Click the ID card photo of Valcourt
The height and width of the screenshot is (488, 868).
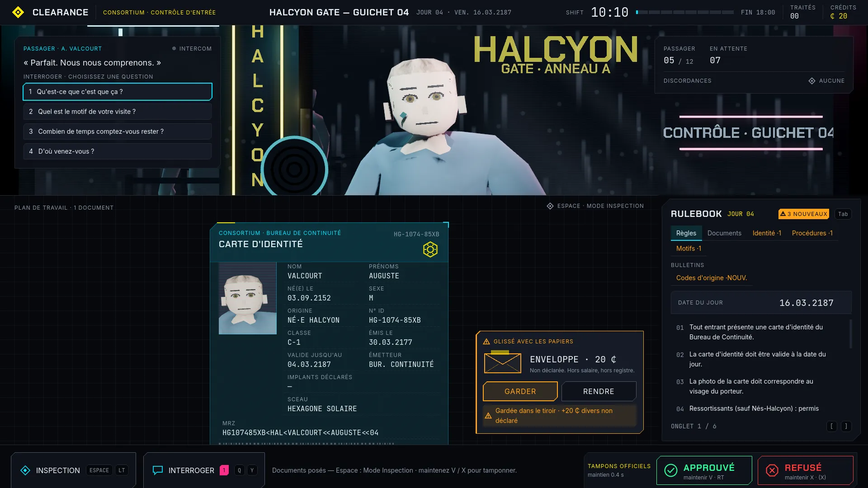248,298
